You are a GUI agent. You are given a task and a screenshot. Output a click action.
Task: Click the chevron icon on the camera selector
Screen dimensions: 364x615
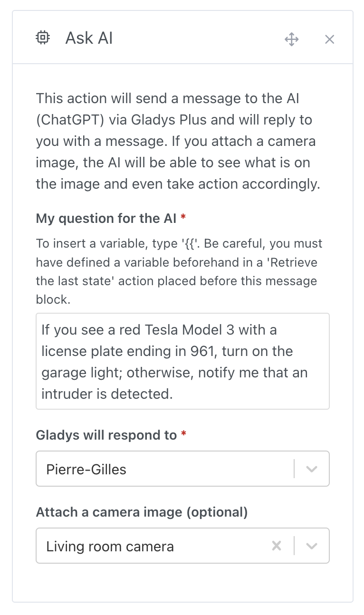pyautogui.click(x=312, y=546)
